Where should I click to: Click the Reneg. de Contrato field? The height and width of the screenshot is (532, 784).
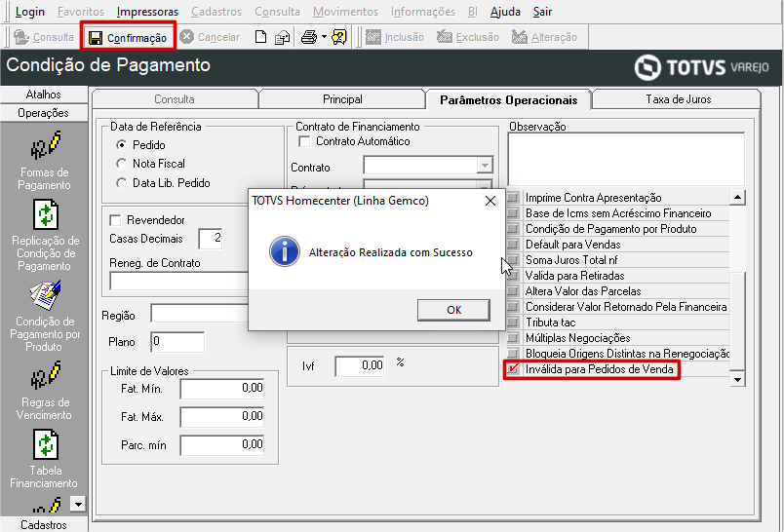[179, 281]
